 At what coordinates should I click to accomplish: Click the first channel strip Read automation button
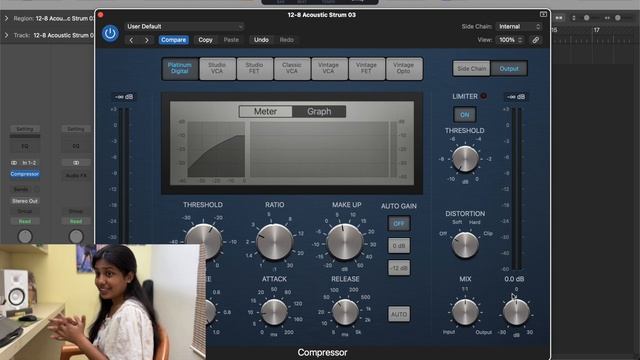click(25, 221)
